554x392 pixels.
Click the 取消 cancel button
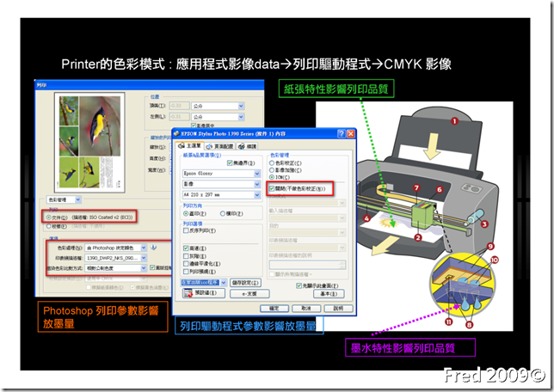click(306, 309)
